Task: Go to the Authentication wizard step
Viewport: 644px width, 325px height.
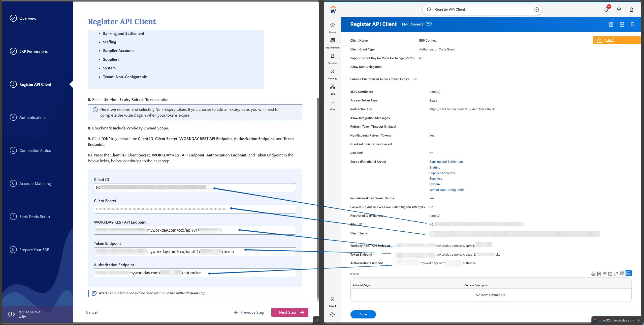Action: [x=27, y=117]
